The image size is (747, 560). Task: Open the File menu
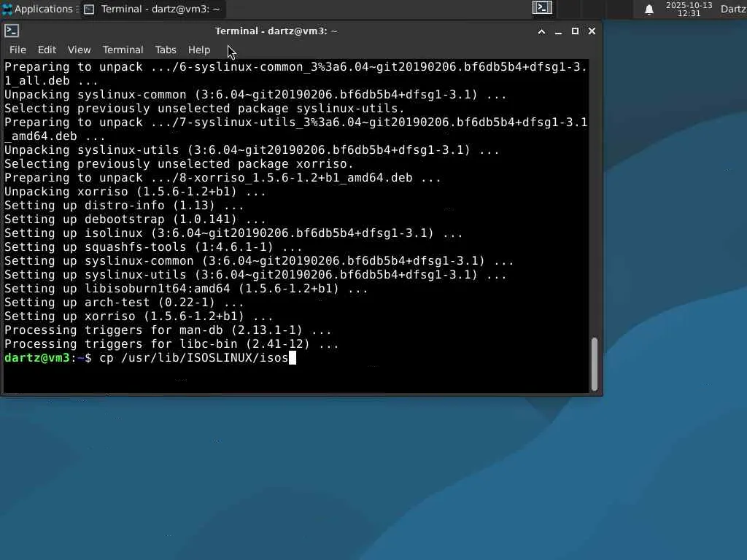pyautogui.click(x=18, y=50)
